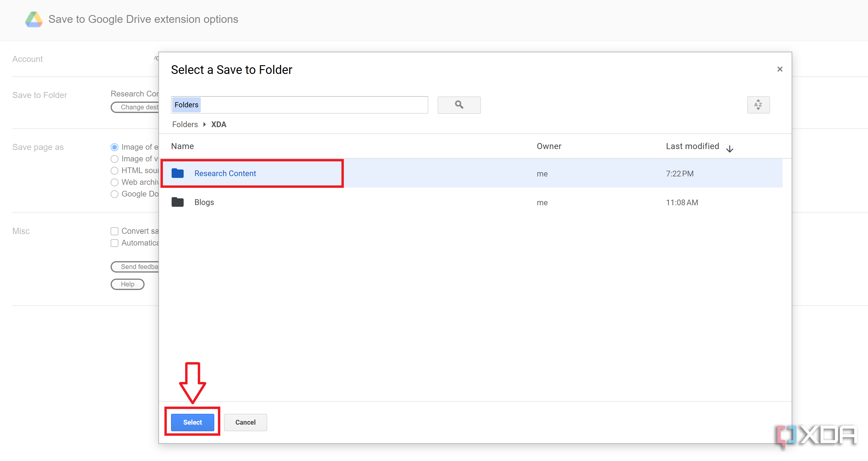Click the Research Content folder icon
This screenshot has height=461, width=868.
point(178,173)
